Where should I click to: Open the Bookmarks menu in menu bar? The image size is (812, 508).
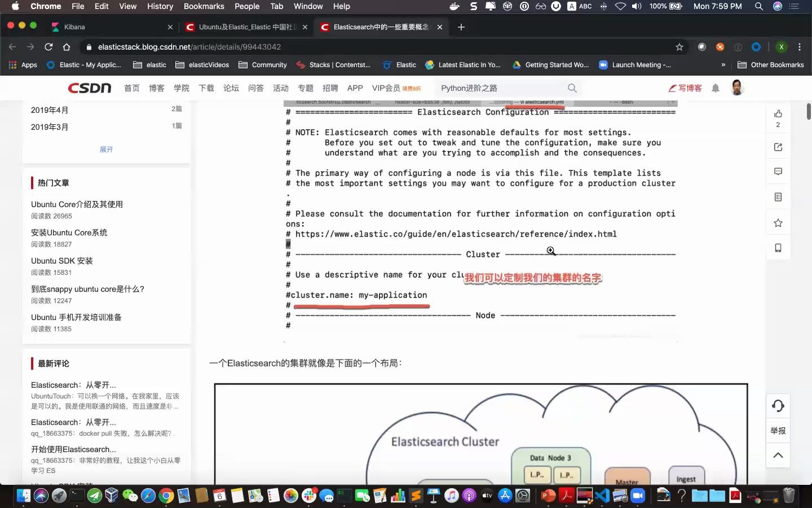coord(204,6)
